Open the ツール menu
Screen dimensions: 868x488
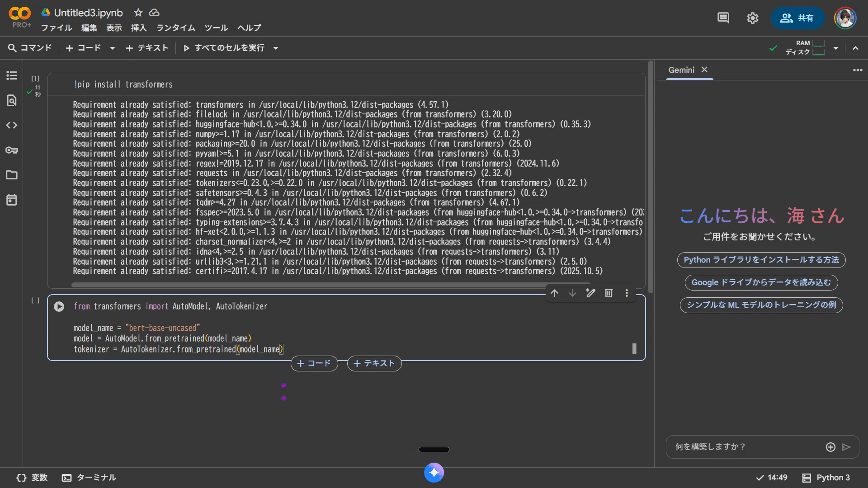[216, 28]
